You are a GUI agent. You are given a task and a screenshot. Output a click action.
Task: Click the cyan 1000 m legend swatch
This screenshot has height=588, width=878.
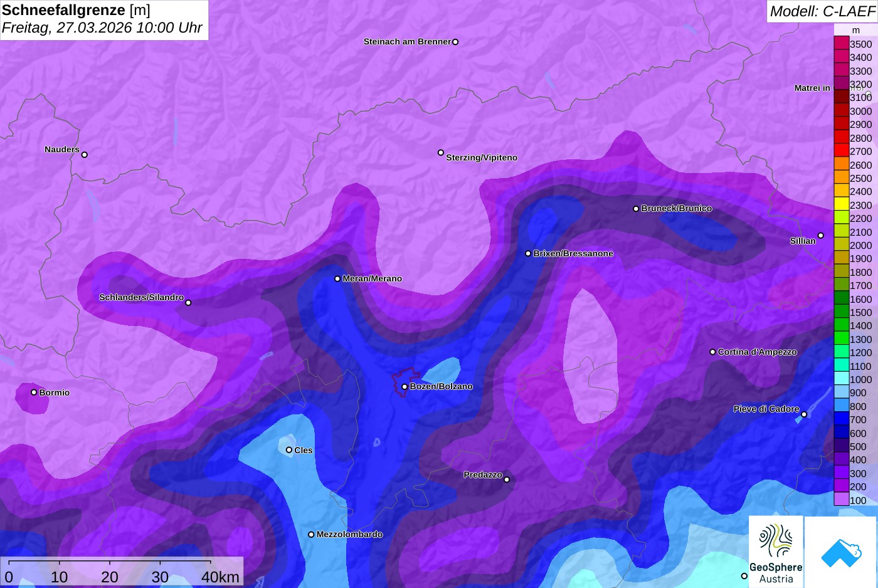[x=842, y=379]
